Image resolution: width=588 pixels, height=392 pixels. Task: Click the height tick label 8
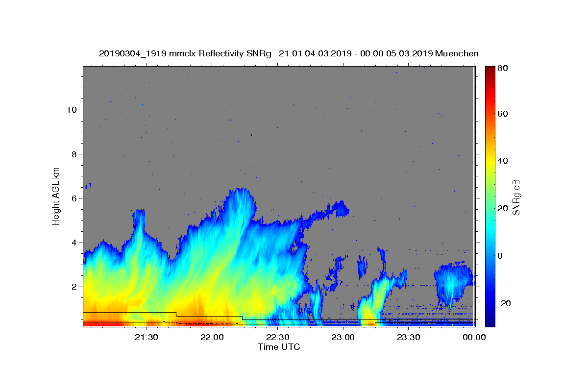(x=73, y=154)
